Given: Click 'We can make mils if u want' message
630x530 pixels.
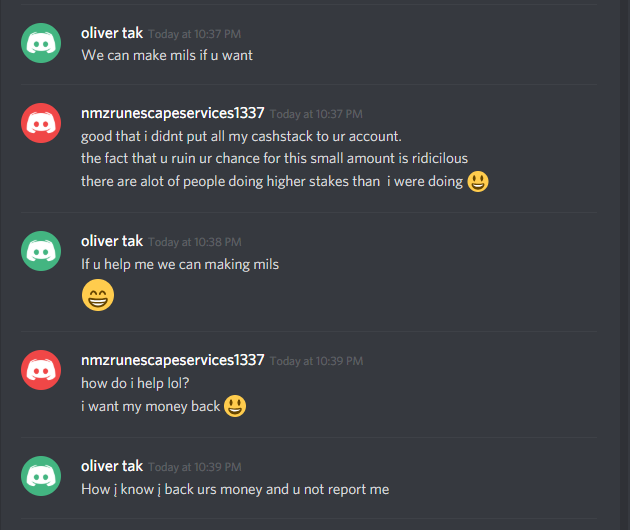Looking at the screenshot, I should [x=167, y=55].
